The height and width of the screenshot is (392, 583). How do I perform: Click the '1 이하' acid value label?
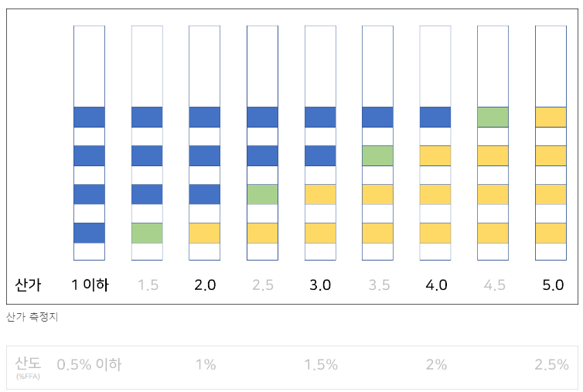[90, 285]
